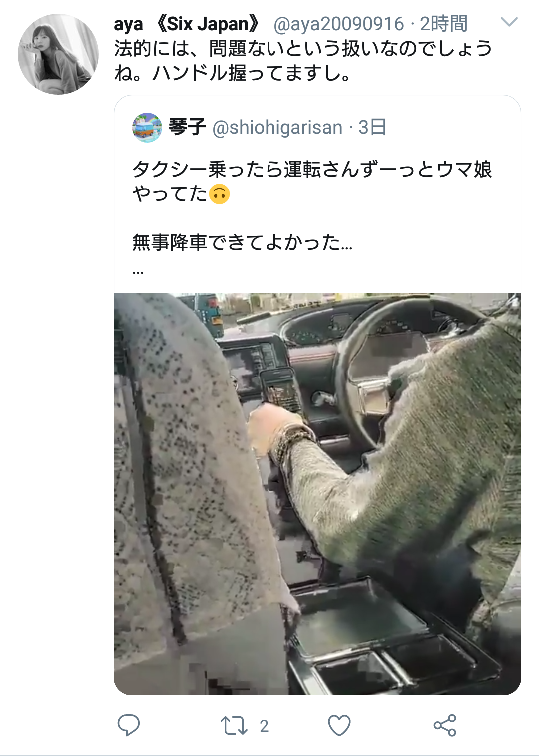Open the aya 《Six Japan》 display name
This screenshot has width=539, height=756.
(x=188, y=24)
